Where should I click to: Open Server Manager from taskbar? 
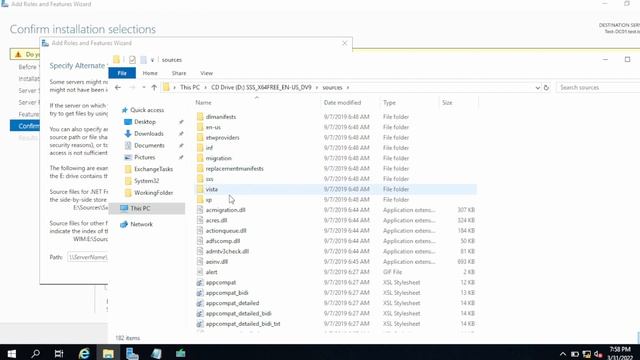(x=132, y=353)
